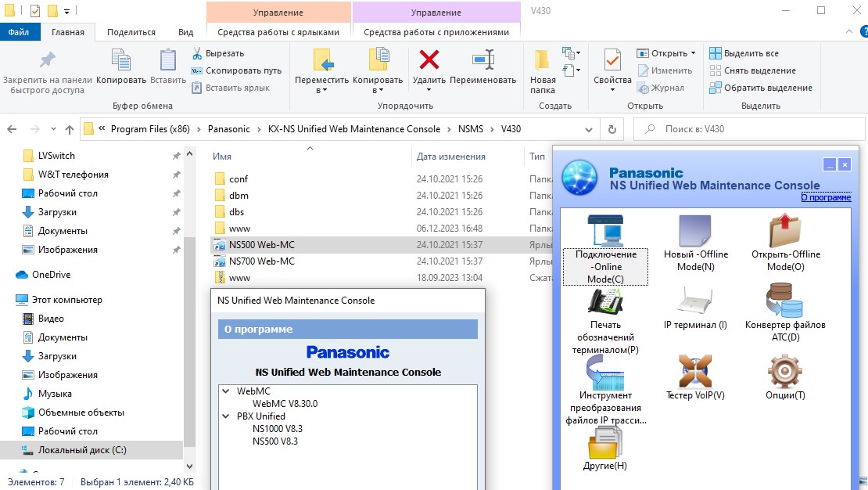Open the Открыть-Offline Mode(O) icon
This screenshot has height=490, width=868.
(785, 230)
